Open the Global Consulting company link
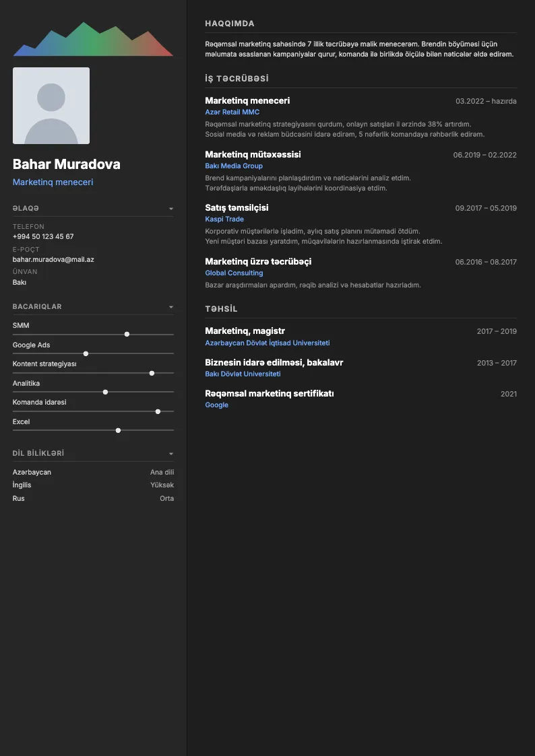 pos(234,273)
